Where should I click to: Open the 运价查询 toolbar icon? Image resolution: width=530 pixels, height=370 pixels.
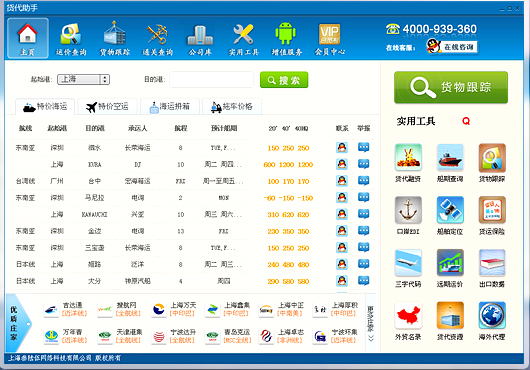click(71, 39)
